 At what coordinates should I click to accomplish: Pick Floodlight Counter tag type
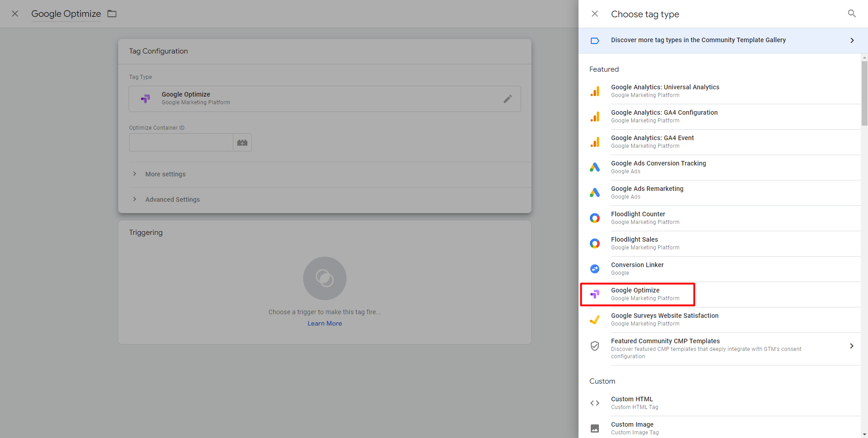719,218
